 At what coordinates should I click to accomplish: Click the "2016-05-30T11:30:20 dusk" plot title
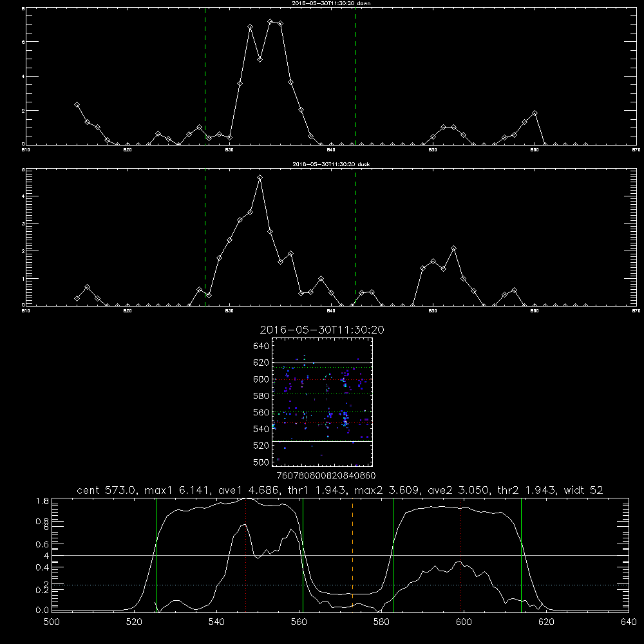click(x=331, y=164)
